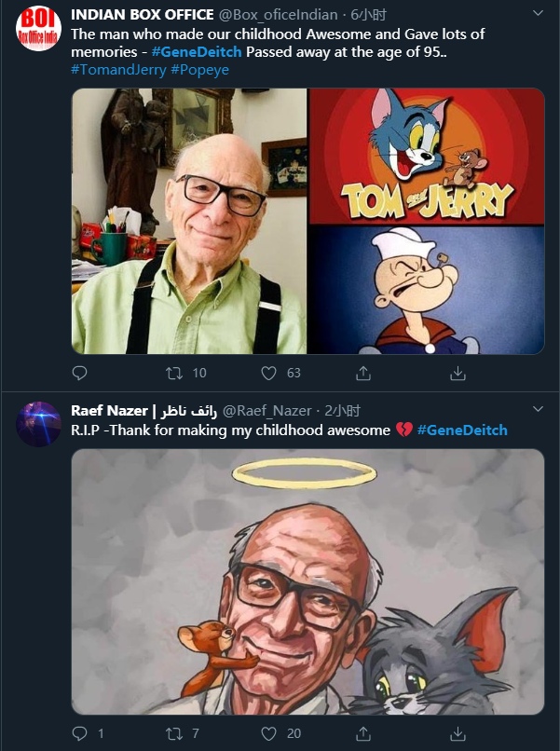Retweet the INDIAN BOX OFFICE tweet
560x751 pixels.
pyautogui.click(x=174, y=373)
